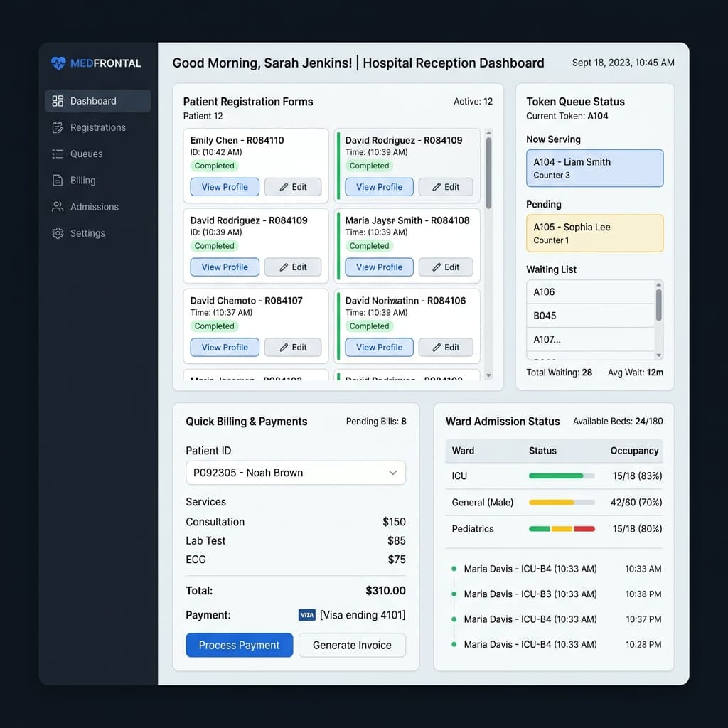
Task: Click the Registrations clipboard icon
Action: tap(58, 127)
